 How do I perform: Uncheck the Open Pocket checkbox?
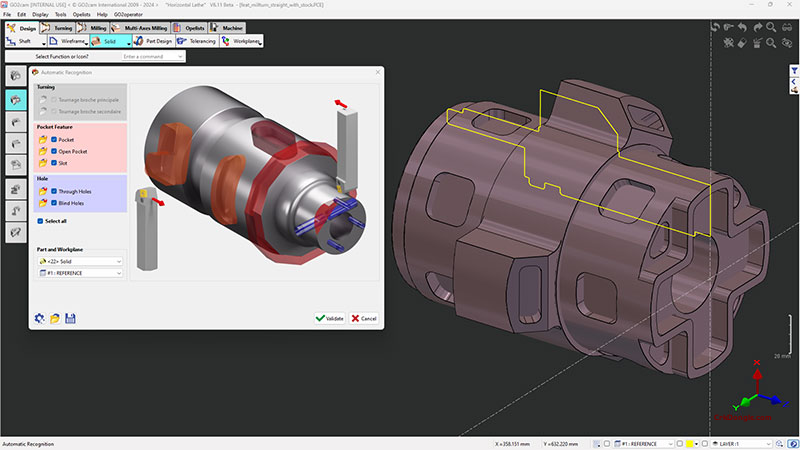pyautogui.click(x=54, y=152)
